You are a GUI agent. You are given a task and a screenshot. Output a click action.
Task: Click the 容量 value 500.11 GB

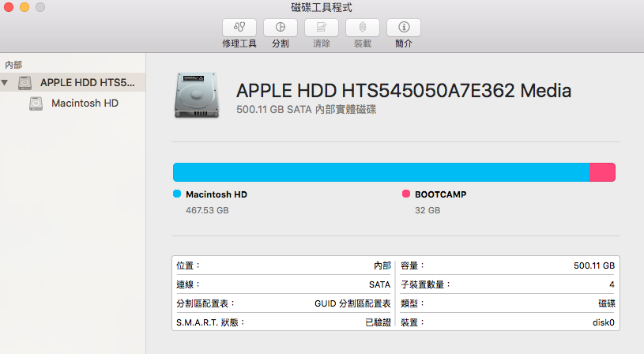coord(594,265)
